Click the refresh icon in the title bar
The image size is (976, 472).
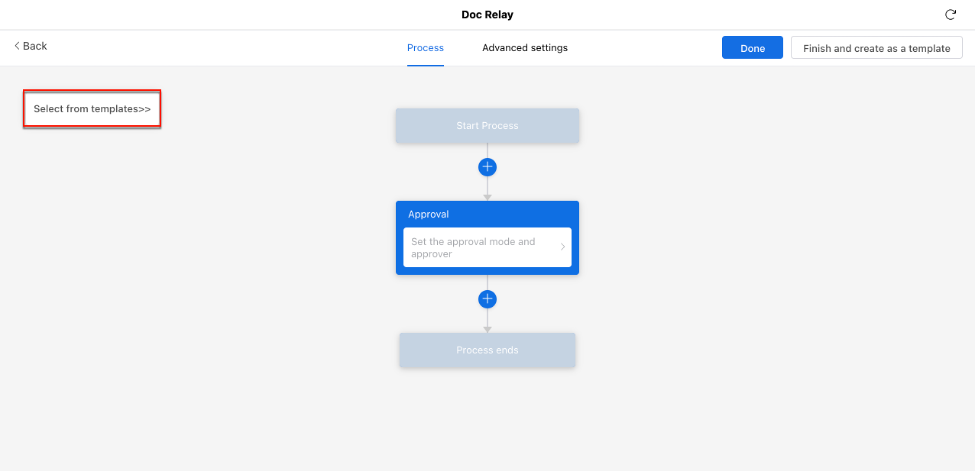[950, 15]
